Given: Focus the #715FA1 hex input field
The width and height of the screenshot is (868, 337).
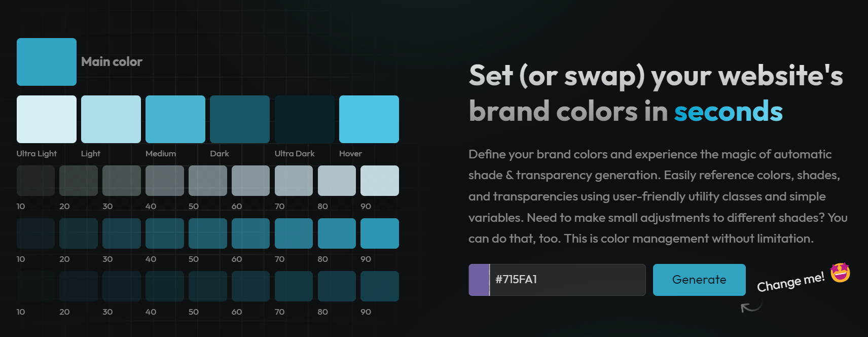Looking at the screenshot, I should pyautogui.click(x=567, y=280).
